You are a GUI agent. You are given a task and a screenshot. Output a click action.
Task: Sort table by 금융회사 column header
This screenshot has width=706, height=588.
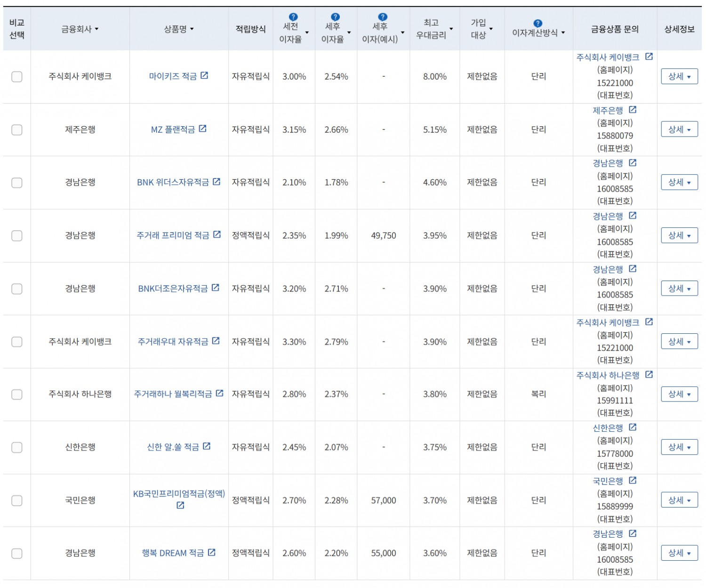pyautogui.click(x=80, y=29)
